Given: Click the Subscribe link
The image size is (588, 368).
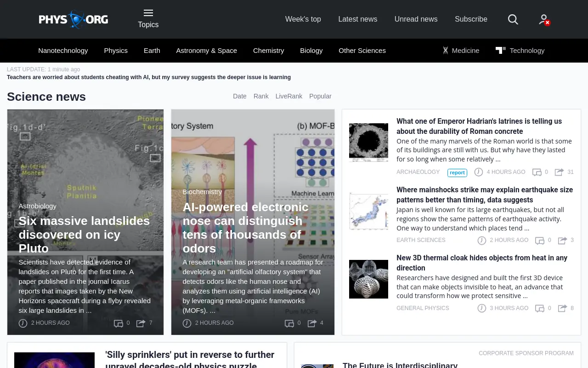Looking at the screenshot, I should [471, 19].
